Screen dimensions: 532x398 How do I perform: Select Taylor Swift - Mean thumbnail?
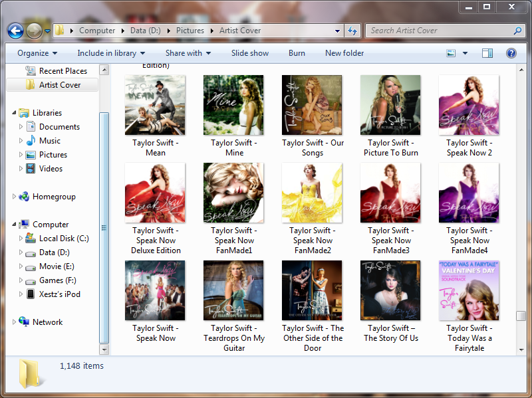[x=155, y=105]
